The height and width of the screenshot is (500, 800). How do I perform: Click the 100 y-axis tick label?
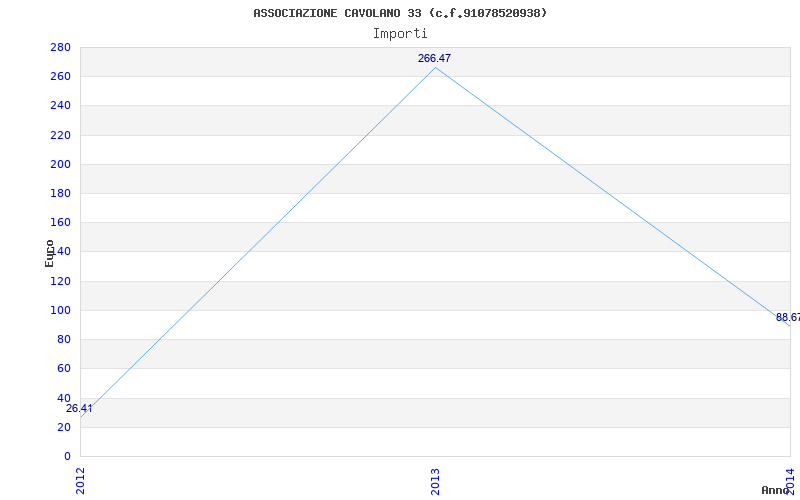[x=60, y=310]
